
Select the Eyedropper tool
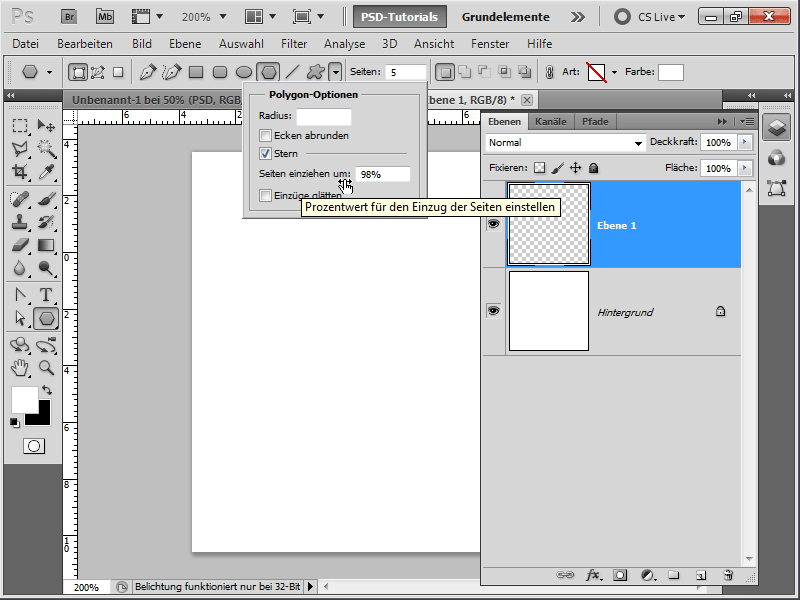coord(46,172)
